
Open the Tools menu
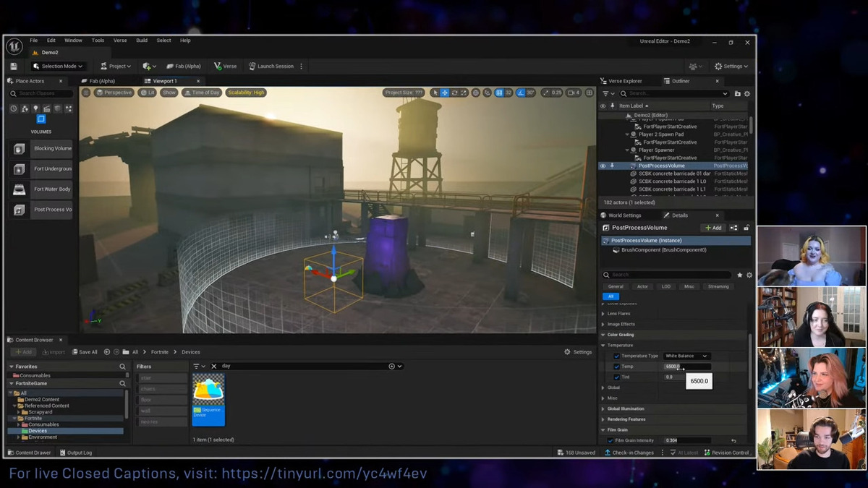coord(98,40)
